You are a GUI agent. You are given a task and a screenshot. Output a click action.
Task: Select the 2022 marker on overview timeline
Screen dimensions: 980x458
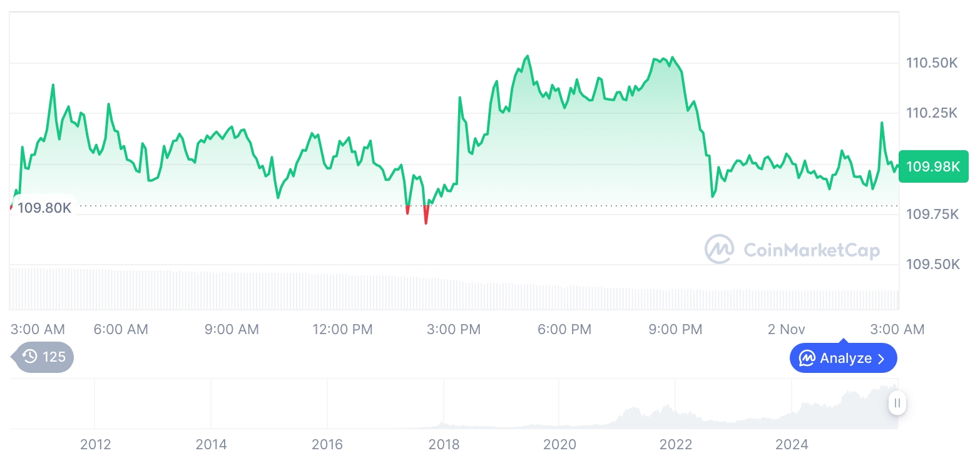(x=676, y=445)
